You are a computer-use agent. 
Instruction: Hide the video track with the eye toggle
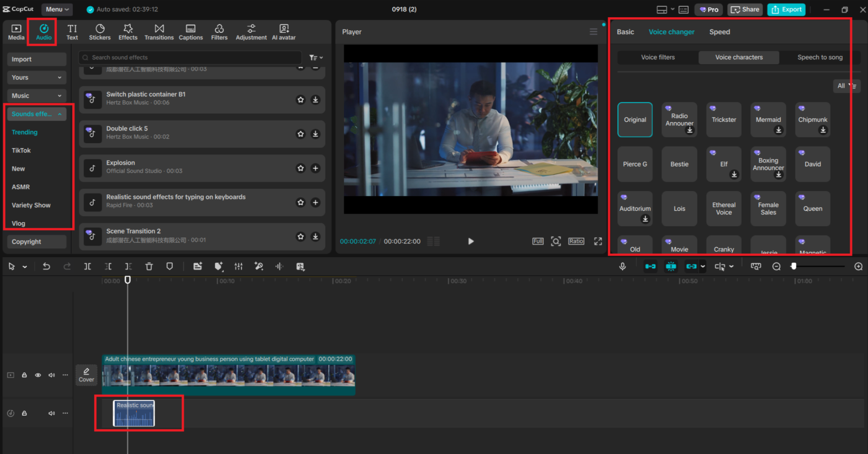pos(38,375)
